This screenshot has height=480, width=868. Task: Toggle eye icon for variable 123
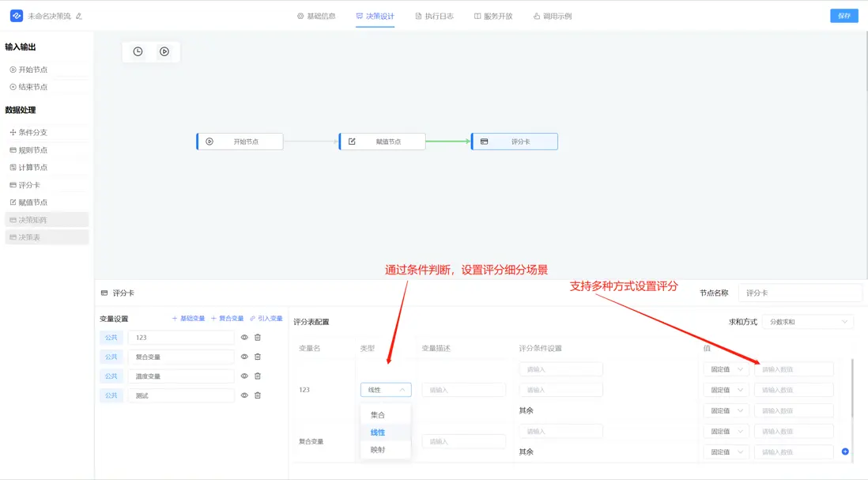[x=244, y=337]
